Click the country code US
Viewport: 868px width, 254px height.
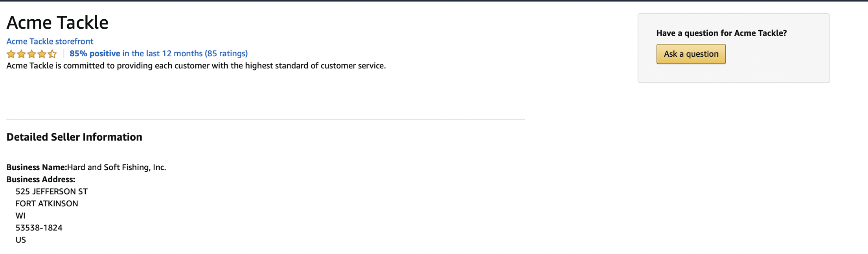pos(20,239)
